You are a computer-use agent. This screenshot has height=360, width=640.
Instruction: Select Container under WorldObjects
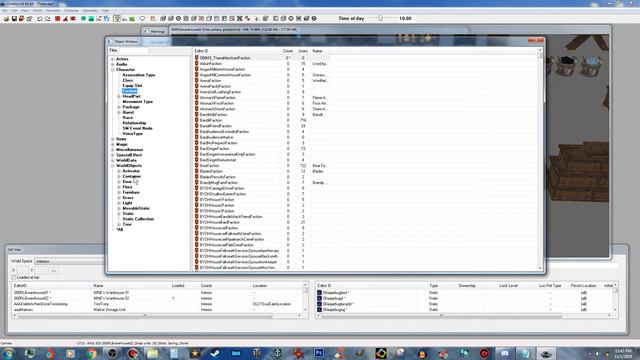coord(131,176)
